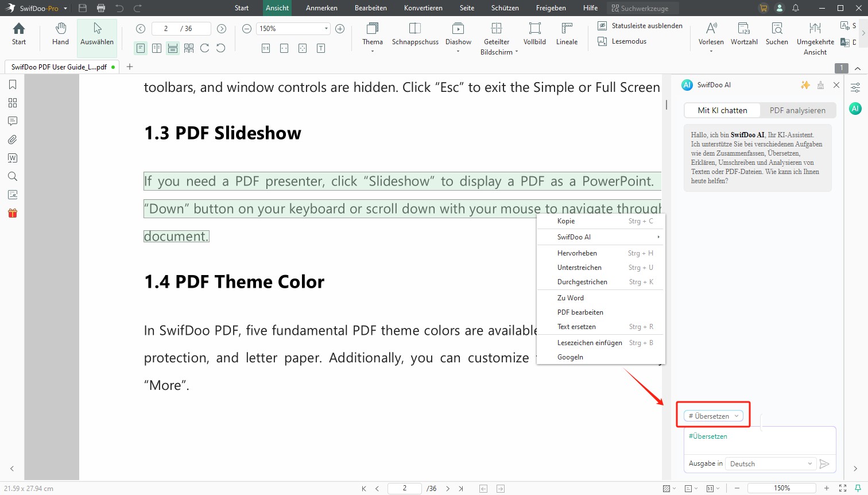Toggle thumbnail grid page view

189,48
